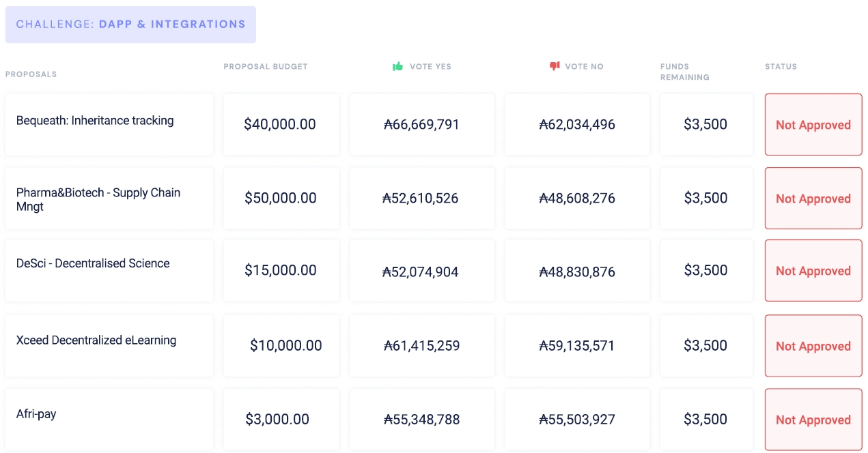868x453 pixels.
Task: Open the Xceed Decentralized eLearning proposal
Action: pyautogui.click(x=96, y=340)
